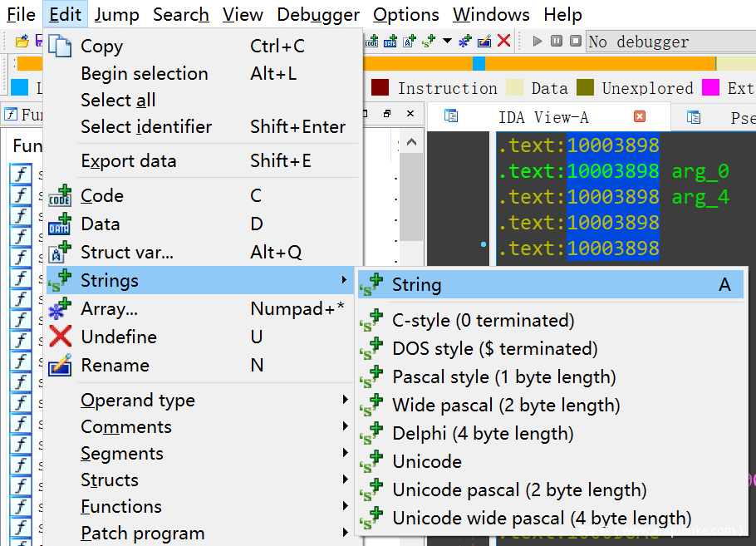Switch to IDA View-A tab
The image size is (756, 546).
coord(543,117)
